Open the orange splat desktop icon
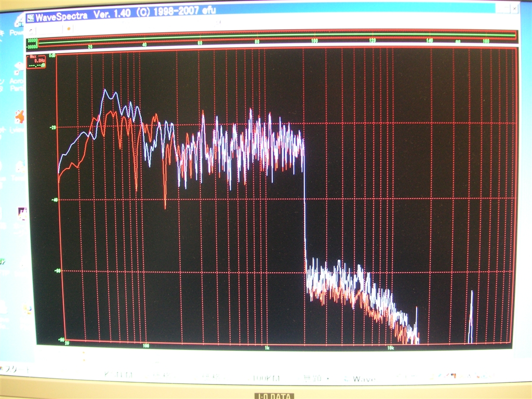Viewport: 532px width, 399px height. tap(19, 117)
